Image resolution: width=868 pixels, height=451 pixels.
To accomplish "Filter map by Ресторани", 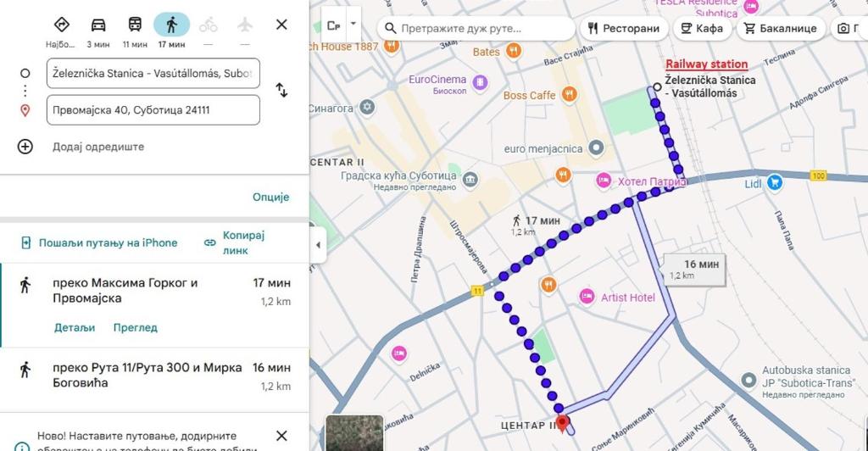I will click(x=623, y=28).
